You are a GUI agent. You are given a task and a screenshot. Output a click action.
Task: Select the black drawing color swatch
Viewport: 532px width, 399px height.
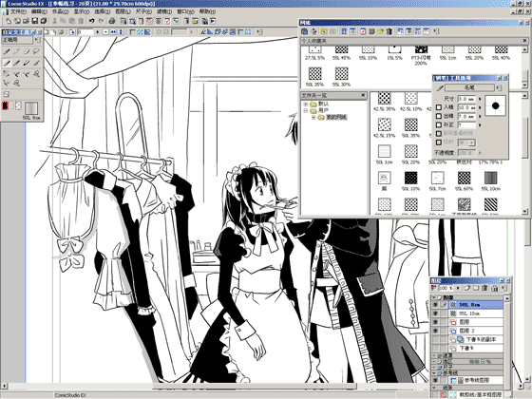click(5, 105)
